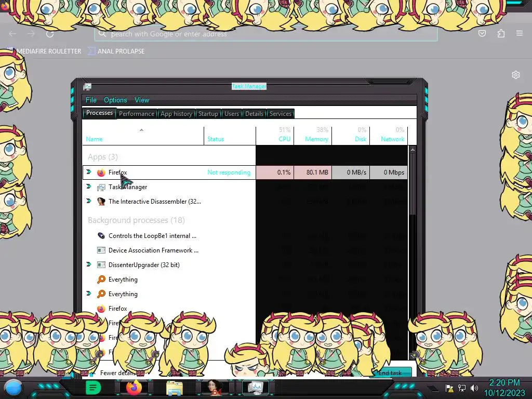Expand The Interactive Disassembler row

tap(89, 201)
